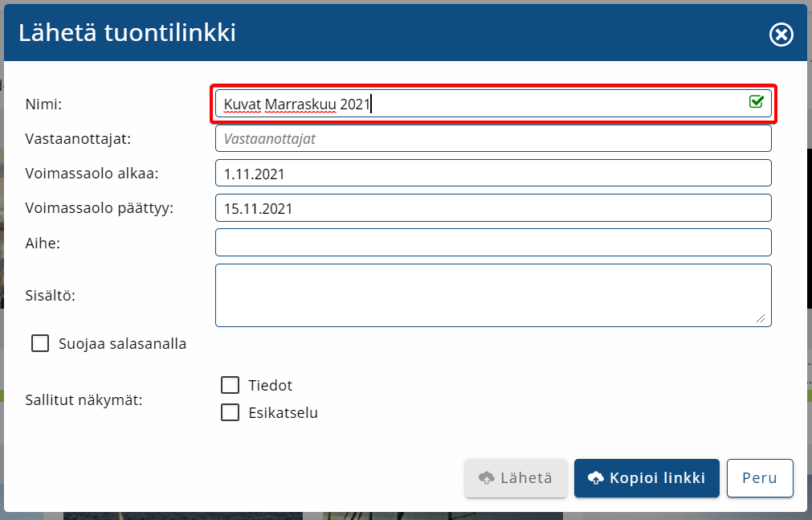Viewport: 812px width, 520px height.
Task: Open the Voimassaolo alkaa date field
Action: point(493,174)
